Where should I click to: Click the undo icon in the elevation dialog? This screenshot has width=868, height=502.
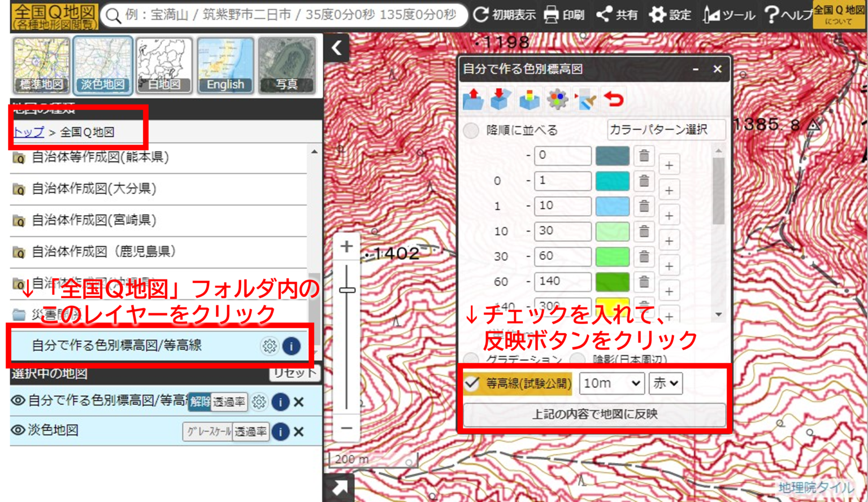tap(613, 98)
